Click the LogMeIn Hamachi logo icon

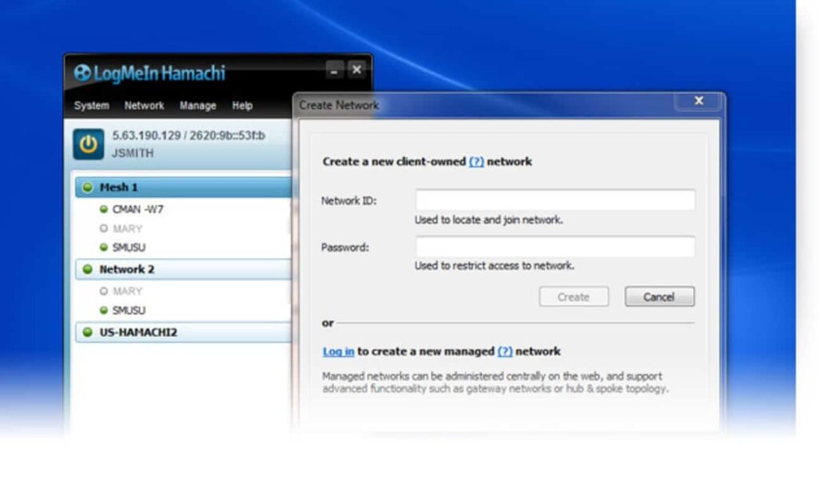click(x=82, y=73)
